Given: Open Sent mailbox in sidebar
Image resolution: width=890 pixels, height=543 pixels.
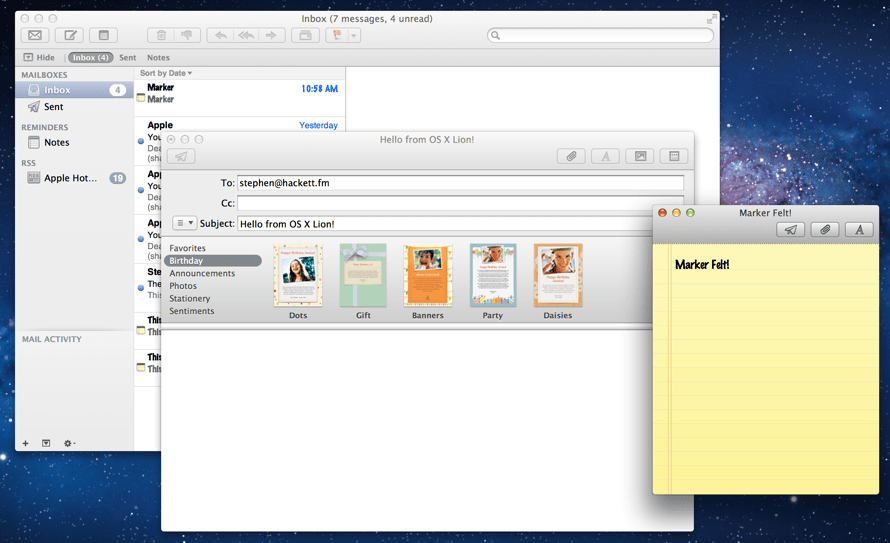Looking at the screenshot, I should pyautogui.click(x=74, y=107).
